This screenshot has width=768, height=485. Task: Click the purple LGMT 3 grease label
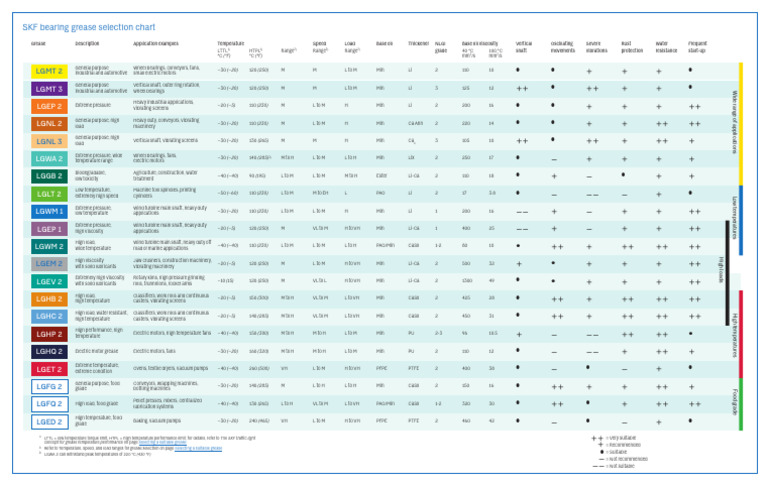[x=49, y=89]
